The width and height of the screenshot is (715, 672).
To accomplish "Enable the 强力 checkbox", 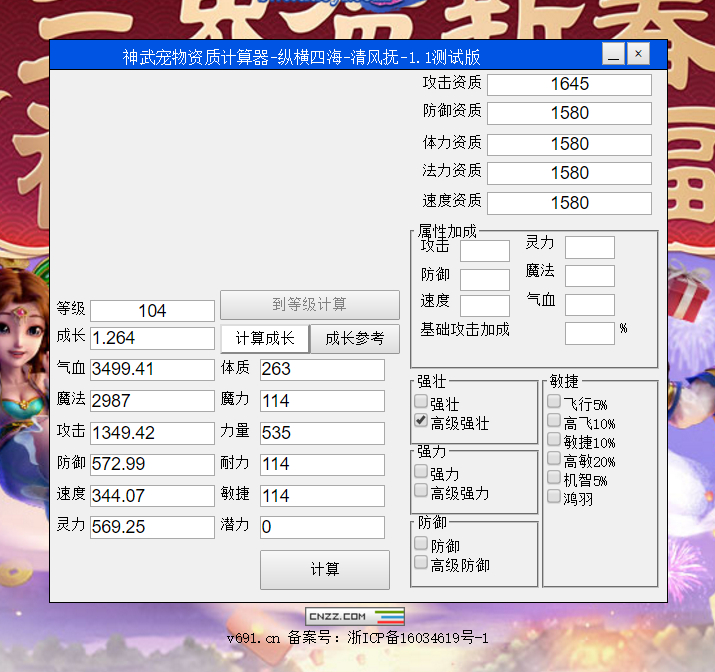I will 421,471.
